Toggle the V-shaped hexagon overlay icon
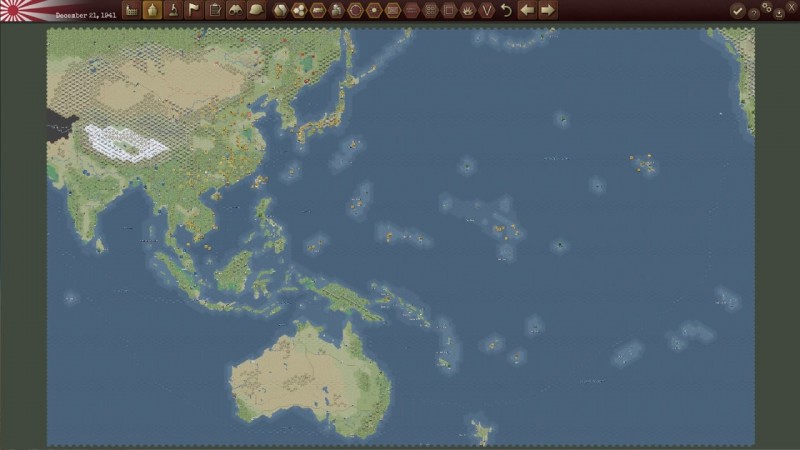The width and height of the screenshot is (800, 450). [x=486, y=10]
